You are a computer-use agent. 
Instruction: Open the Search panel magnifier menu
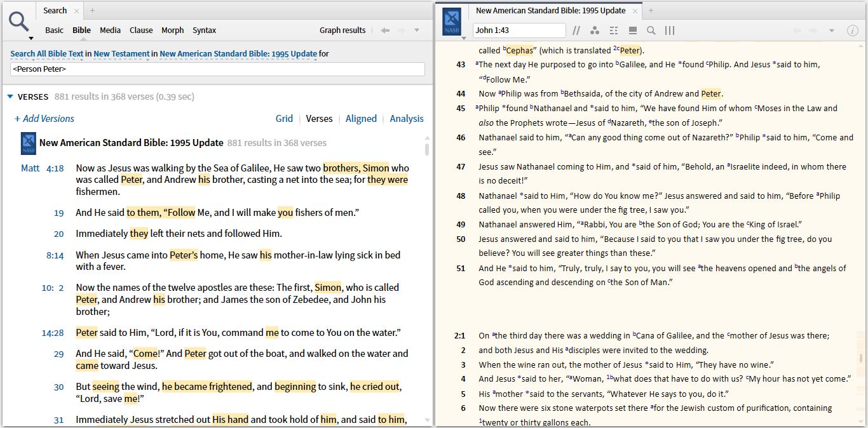pyautogui.click(x=20, y=24)
